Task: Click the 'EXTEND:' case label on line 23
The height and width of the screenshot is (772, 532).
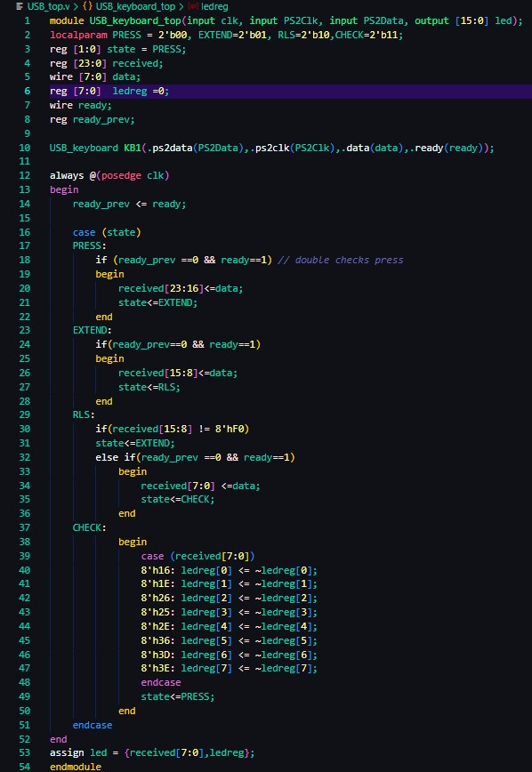Action: tap(93, 330)
